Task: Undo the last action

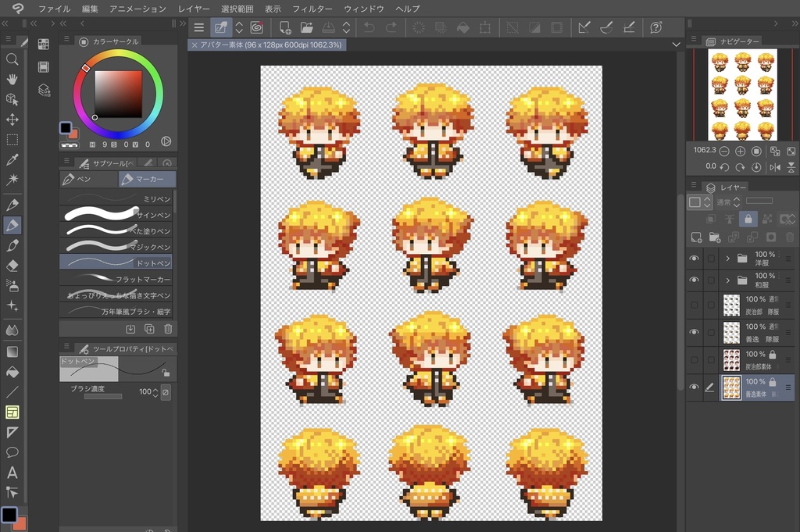Action: [x=369, y=27]
